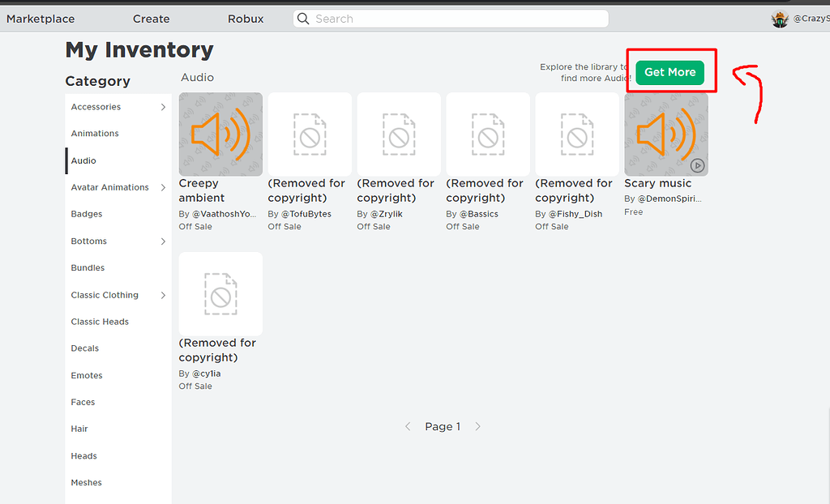Select the Classic Heads category
Viewport: 830px width, 504px height.
click(x=100, y=322)
